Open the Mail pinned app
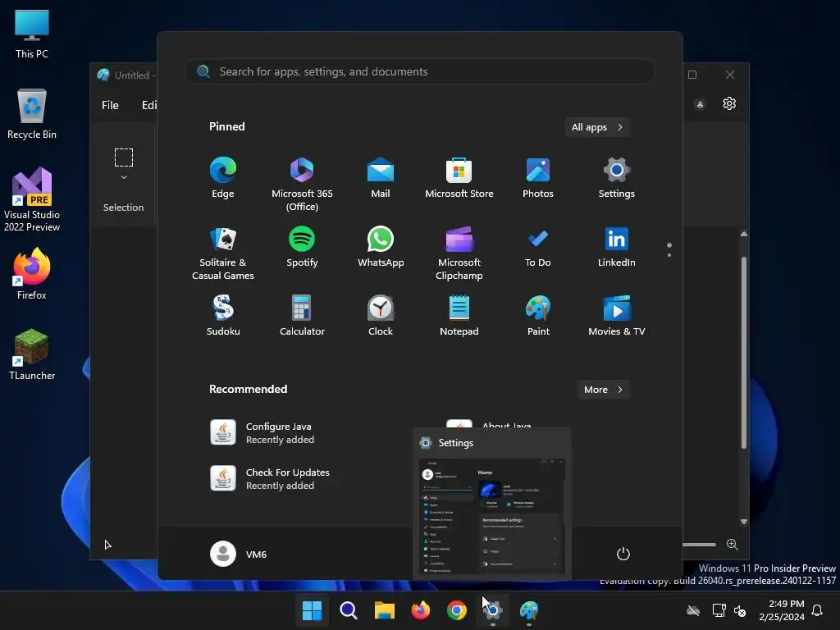 [381, 178]
